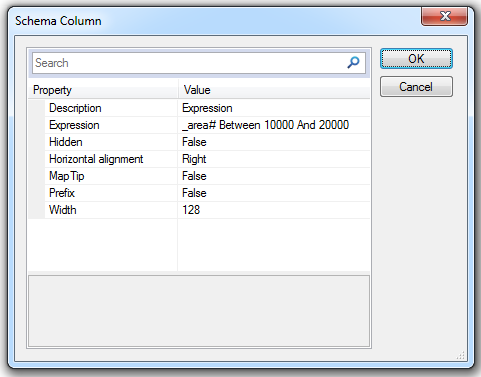Select the Horizontal alignment property label

(x=96, y=159)
